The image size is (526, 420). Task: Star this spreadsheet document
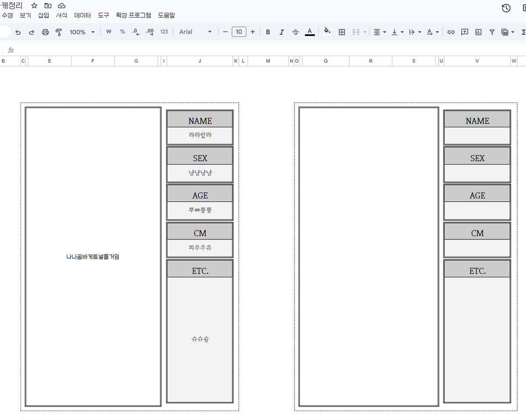click(34, 6)
